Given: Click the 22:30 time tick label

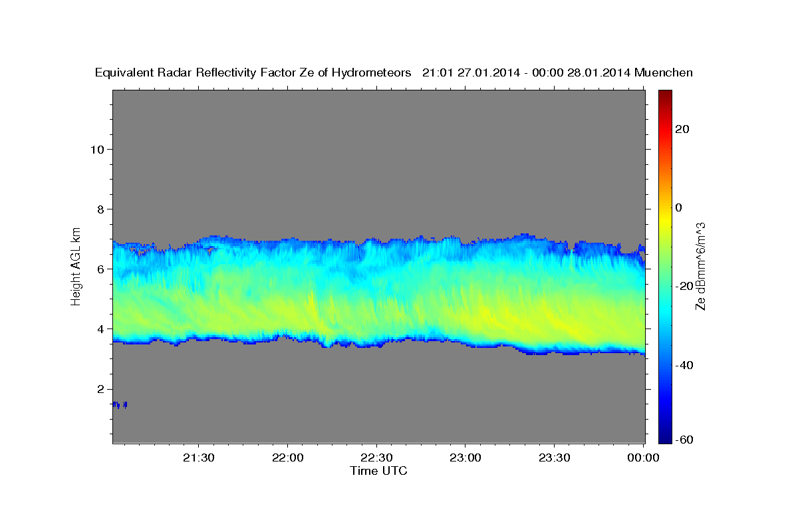Looking at the screenshot, I should pos(376,458).
